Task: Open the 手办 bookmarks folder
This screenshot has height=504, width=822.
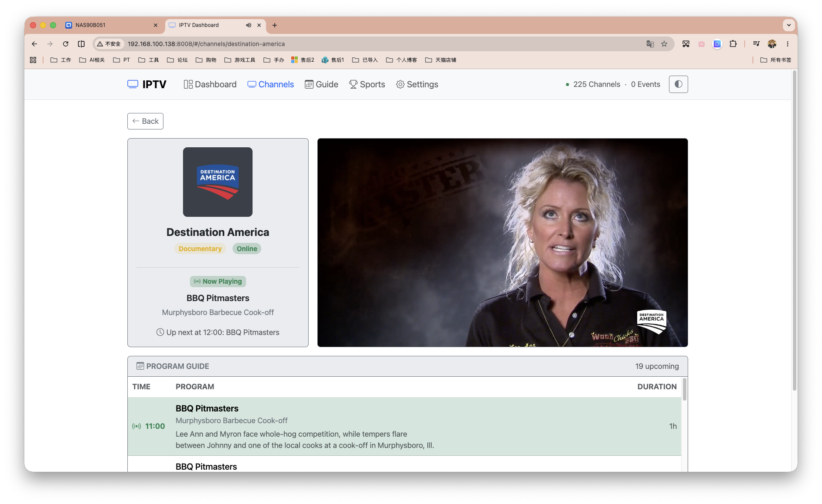Action: (274, 60)
